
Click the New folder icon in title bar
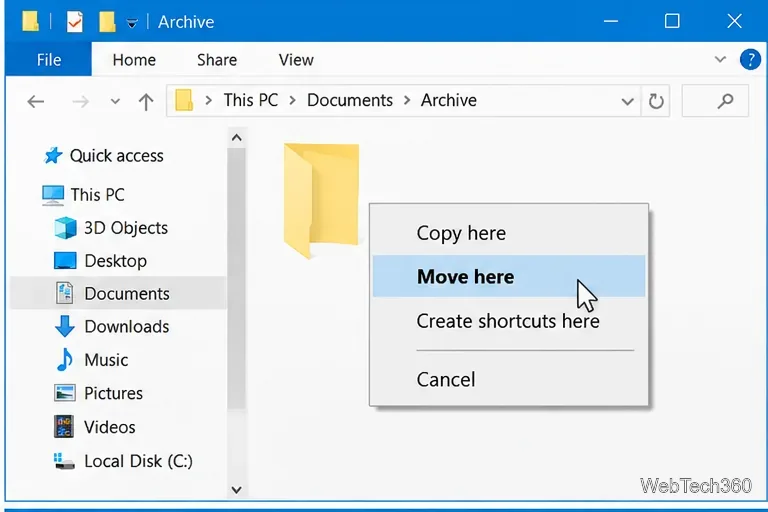pyautogui.click(x=107, y=22)
